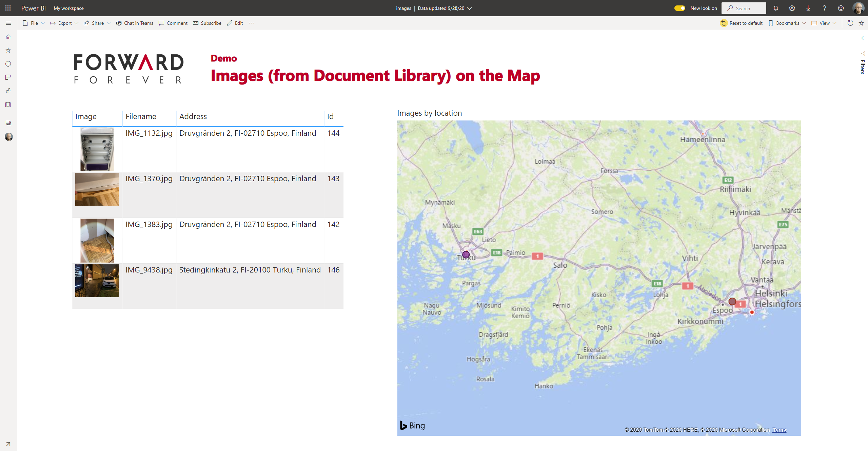This screenshot has height=451, width=868.
Task: Open the File menu
Action: tap(34, 23)
